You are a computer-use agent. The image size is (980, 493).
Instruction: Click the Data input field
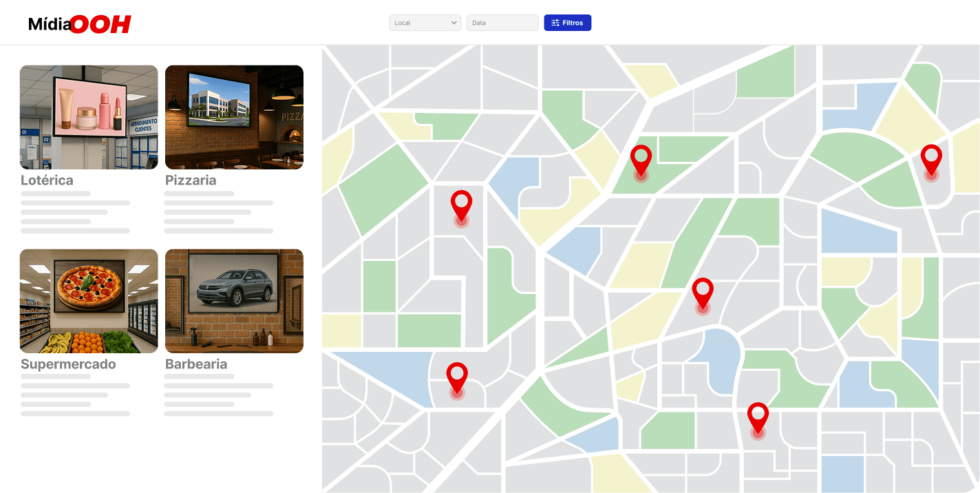click(502, 23)
